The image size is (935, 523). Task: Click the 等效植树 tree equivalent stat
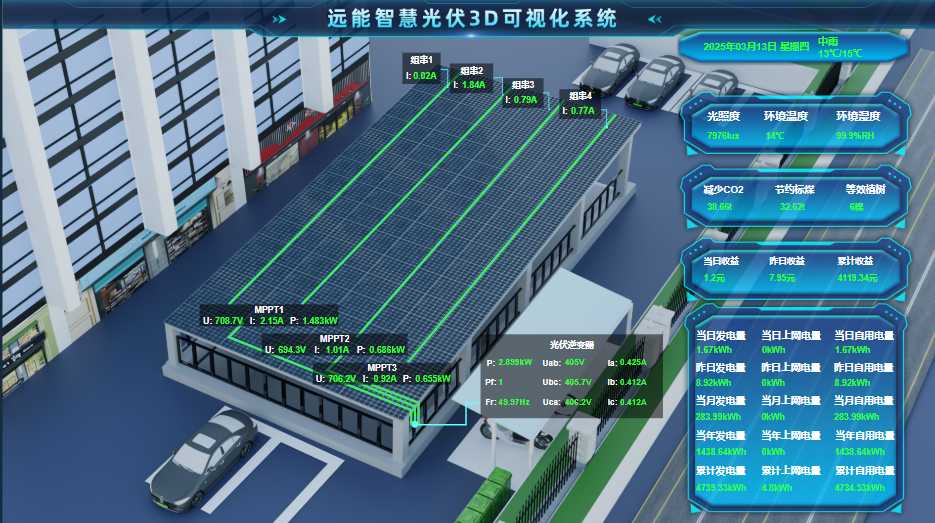[857, 197]
